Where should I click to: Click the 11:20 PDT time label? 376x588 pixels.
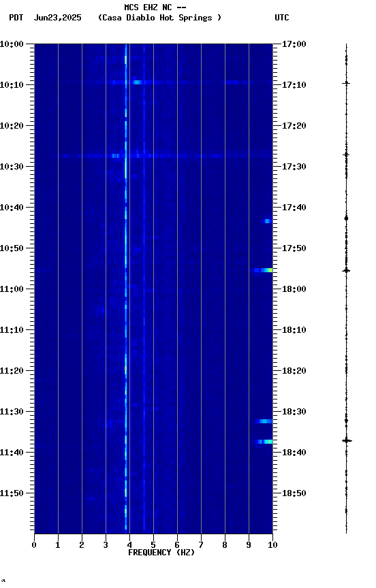pos(12,371)
